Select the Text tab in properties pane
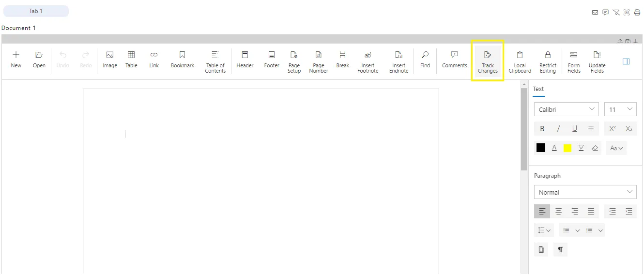Viewport: 644px width, 275px height. 538,90
